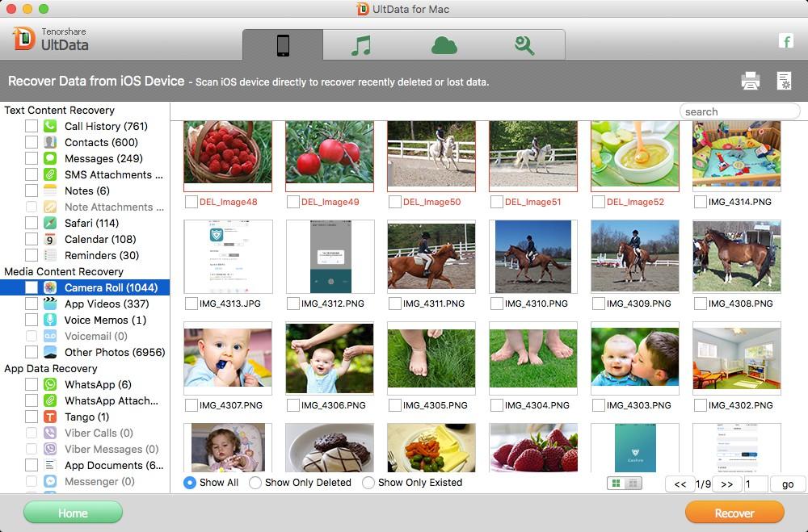808x532 pixels.
Task: Click the green Home button
Action: (x=73, y=513)
